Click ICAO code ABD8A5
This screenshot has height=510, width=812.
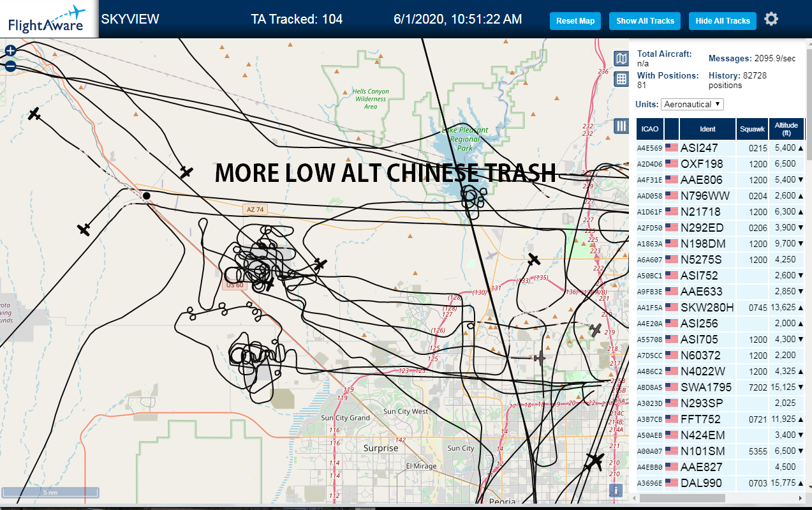649,387
